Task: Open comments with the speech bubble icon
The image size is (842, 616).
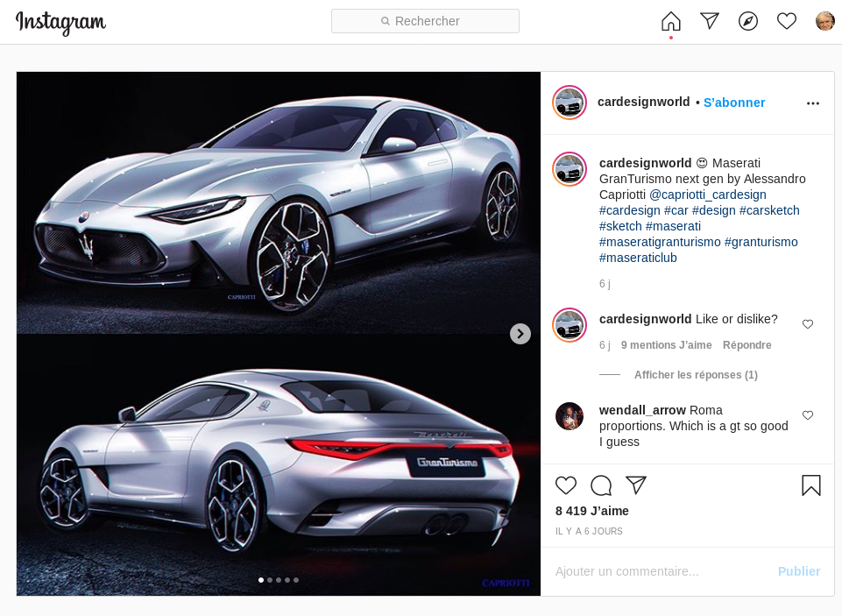Action: pos(600,485)
